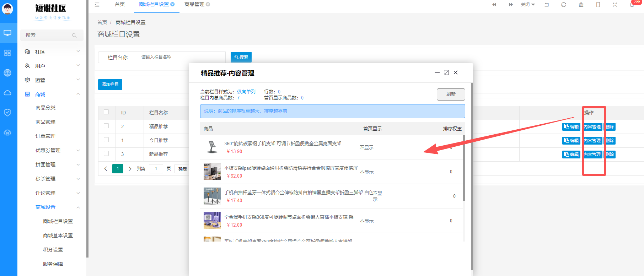Click the dialog's product list scrollbar
Image resolution: width=644 pixels, height=276 pixels.
click(464, 168)
